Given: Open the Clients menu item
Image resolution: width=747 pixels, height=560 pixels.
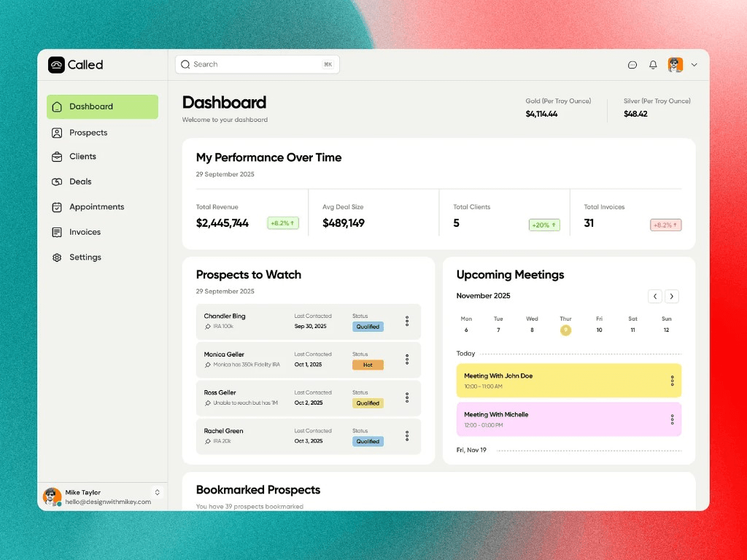Looking at the screenshot, I should click(102, 157).
